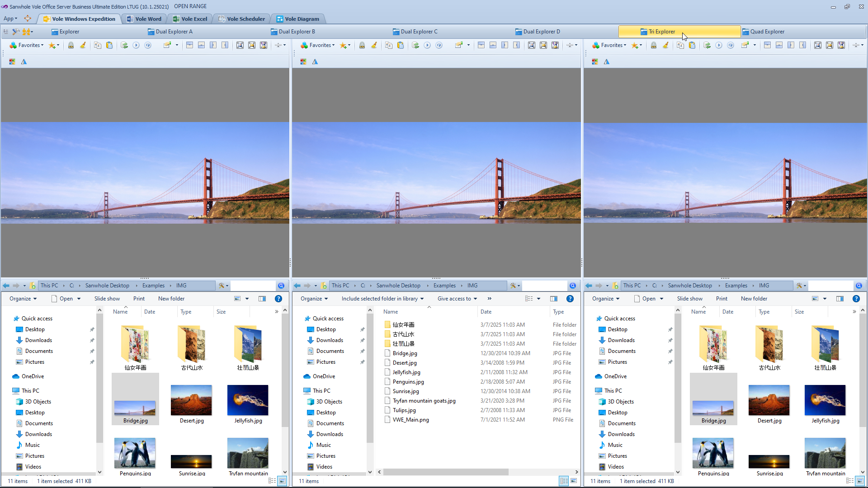
Task: Click copy icon in right pane toolbar
Action: 680,45
